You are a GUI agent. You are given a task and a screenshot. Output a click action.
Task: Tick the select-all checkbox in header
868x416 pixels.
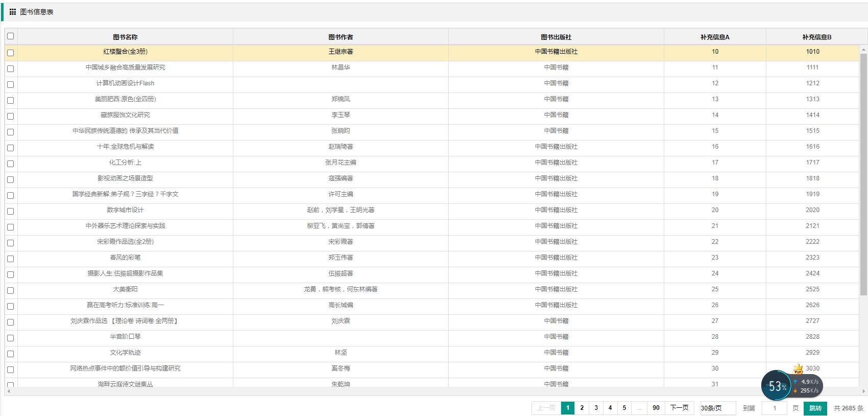(x=11, y=36)
